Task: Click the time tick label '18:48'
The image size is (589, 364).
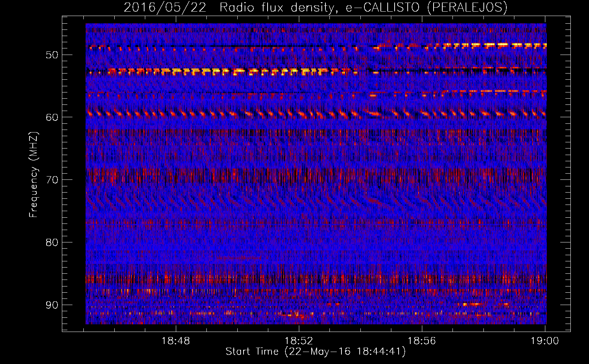Action: point(176,341)
